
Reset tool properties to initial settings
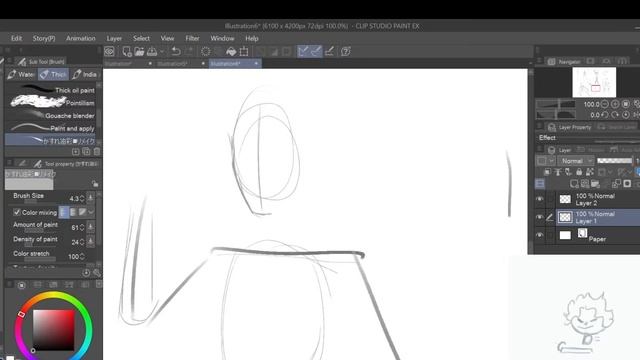coord(86,273)
